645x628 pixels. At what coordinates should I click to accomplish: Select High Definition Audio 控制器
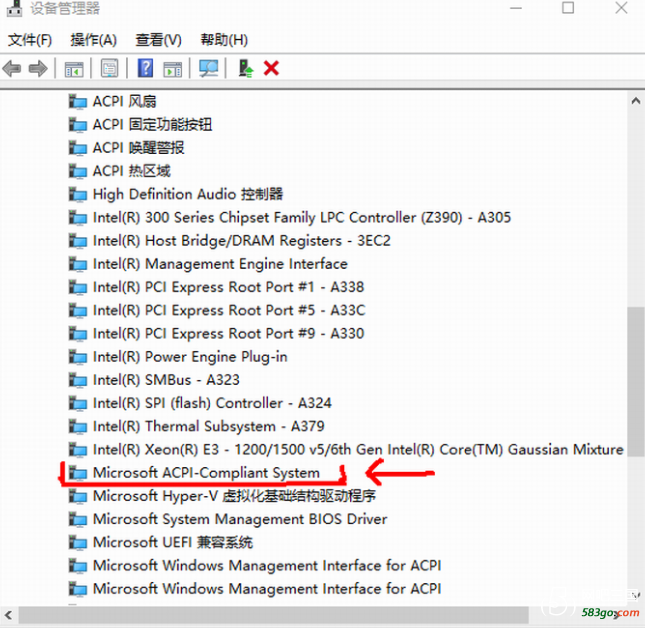click(188, 194)
